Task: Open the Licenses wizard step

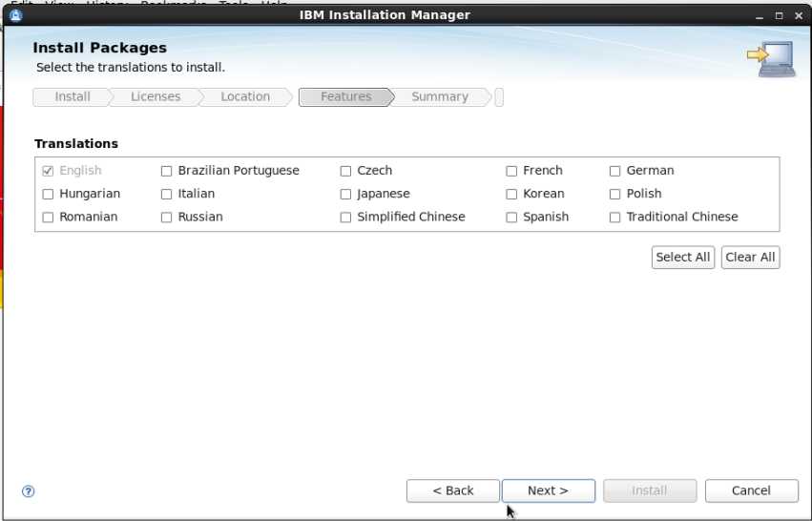Action: pyautogui.click(x=156, y=96)
